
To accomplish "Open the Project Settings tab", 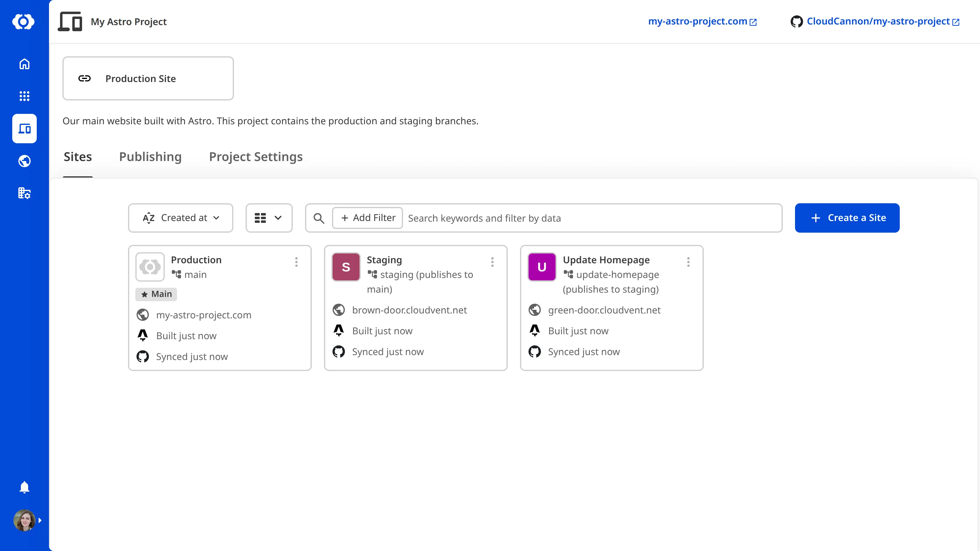I will 256,157.
